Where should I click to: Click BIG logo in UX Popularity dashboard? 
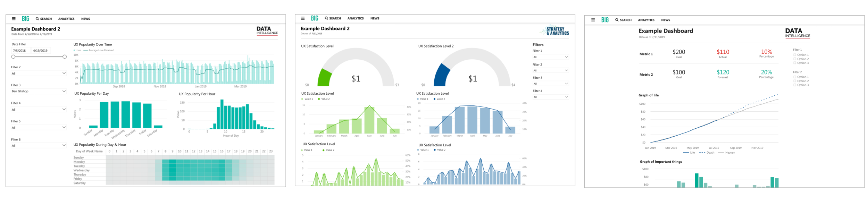pyautogui.click(x=26, y=19)
